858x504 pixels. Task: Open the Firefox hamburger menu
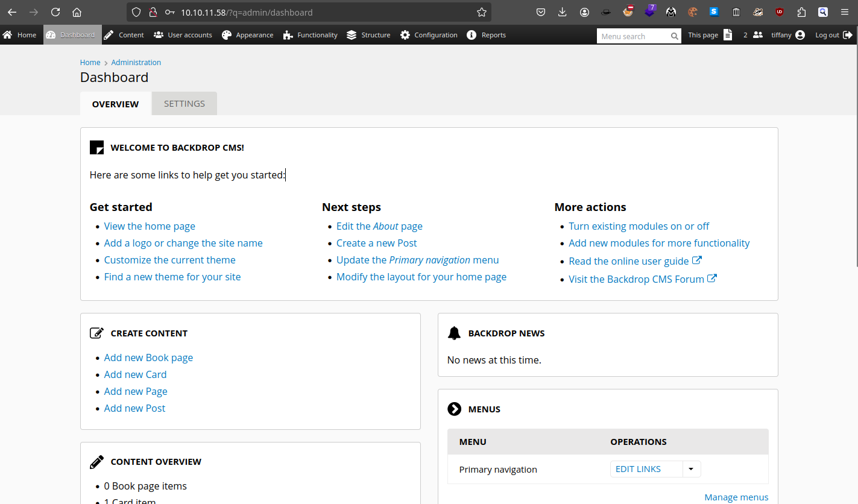844,12
